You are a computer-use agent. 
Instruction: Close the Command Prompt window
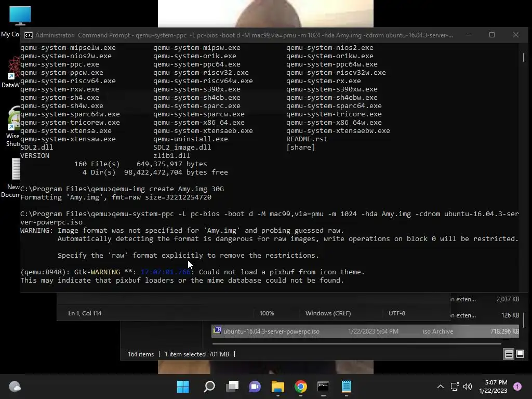[x=516, y=35]
